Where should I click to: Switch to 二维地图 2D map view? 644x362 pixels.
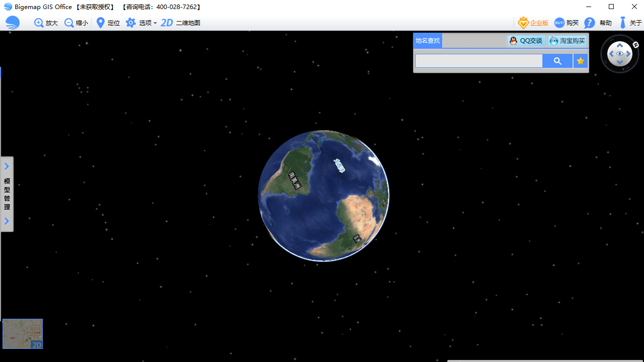(x=180, y=23)
